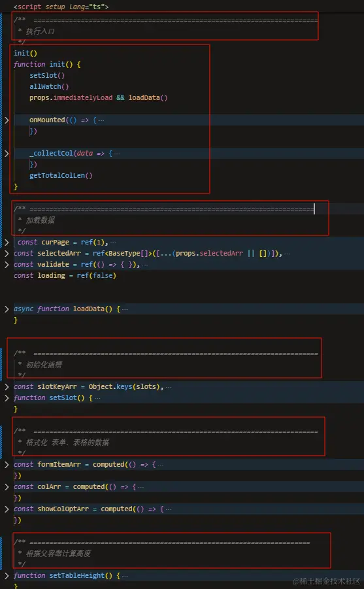364x589 pixels.
Task: Unfold the curPage ref declaration
Action: pos(7,243)
